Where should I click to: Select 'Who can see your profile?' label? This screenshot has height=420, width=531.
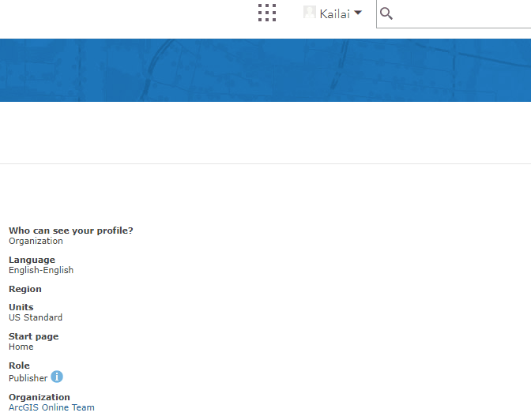pyautogui.click(x=71, y=231)
